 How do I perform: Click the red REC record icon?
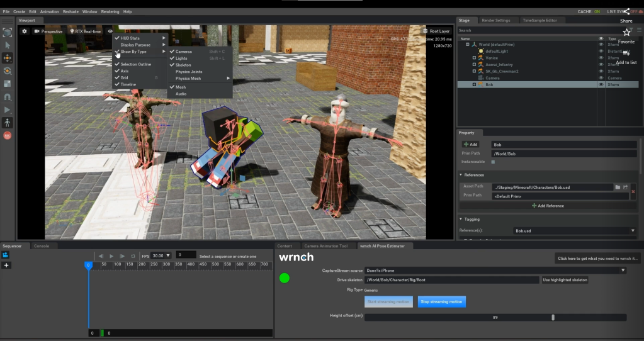[8, 135]
